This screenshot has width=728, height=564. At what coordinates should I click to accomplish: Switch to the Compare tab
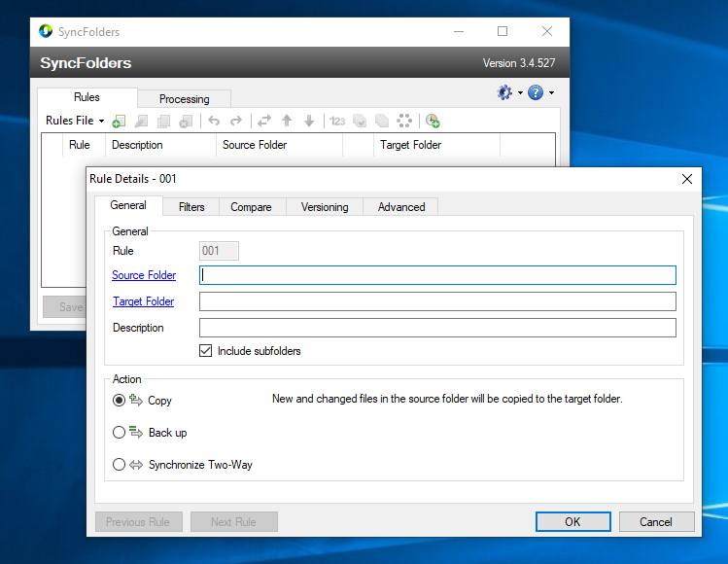point(251,207)
